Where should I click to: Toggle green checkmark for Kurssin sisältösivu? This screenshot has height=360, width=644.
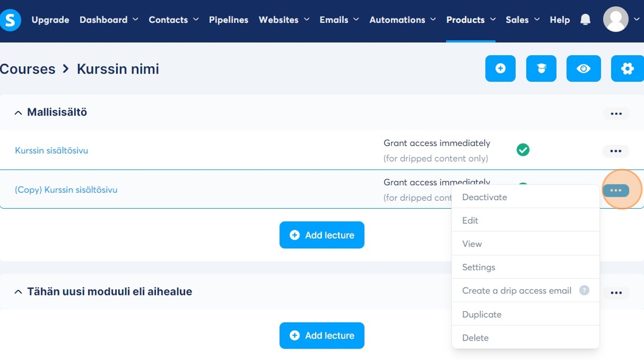click(x=523, y=150)
